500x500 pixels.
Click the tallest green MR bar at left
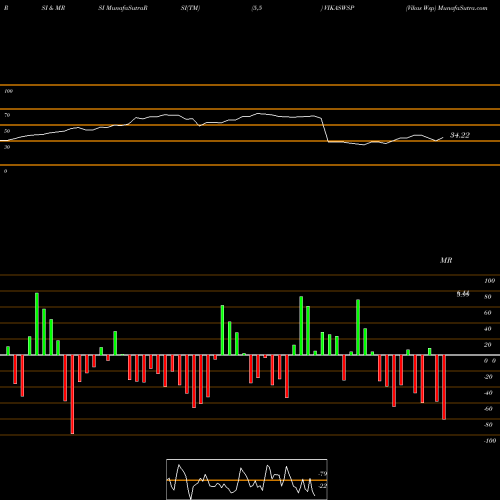pos(37,324)
